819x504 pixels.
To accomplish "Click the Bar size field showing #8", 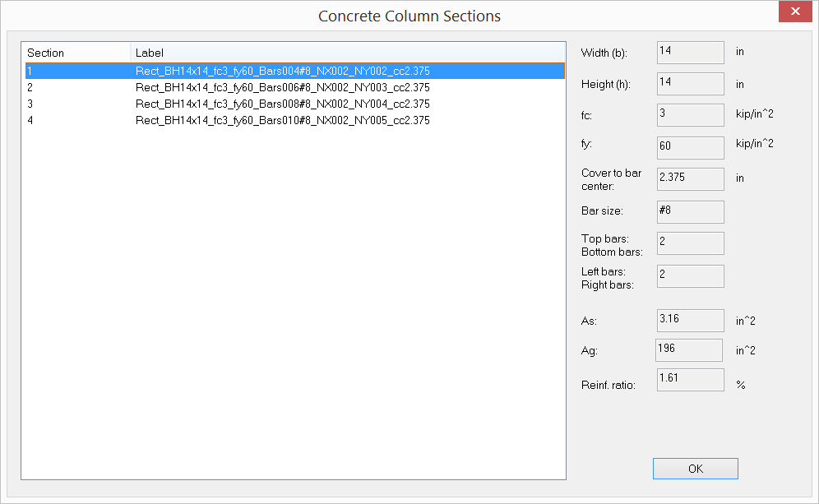I will pyautogui.click(x=690, y=211).
